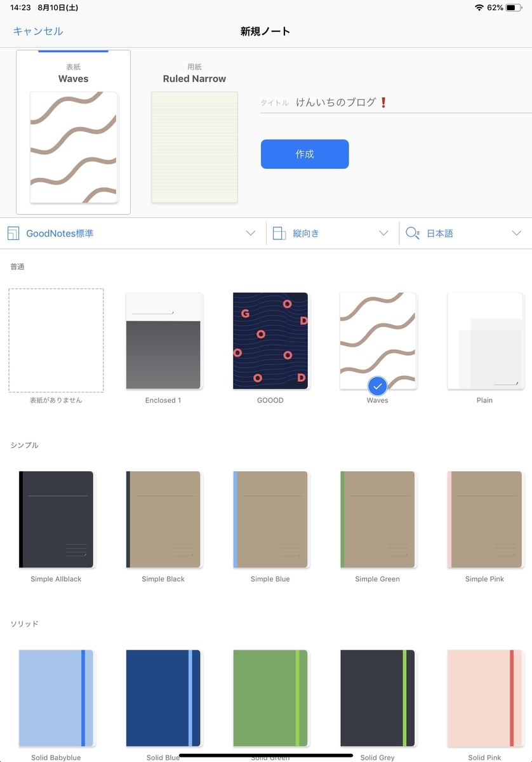Image resolution: width=532 pixels, height=762 pixels.
Task: Choose the Solid Blue cover
Action: (163, 698)
